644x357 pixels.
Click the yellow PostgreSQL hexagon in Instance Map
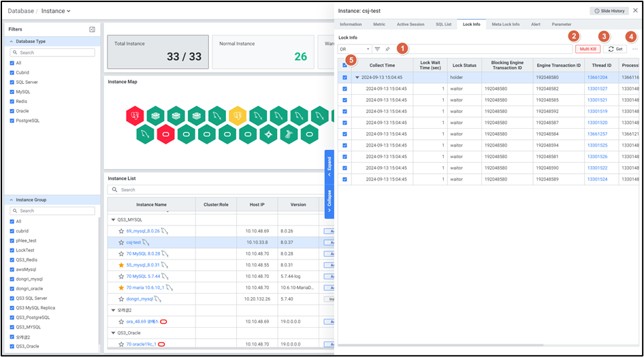point(236,114)
